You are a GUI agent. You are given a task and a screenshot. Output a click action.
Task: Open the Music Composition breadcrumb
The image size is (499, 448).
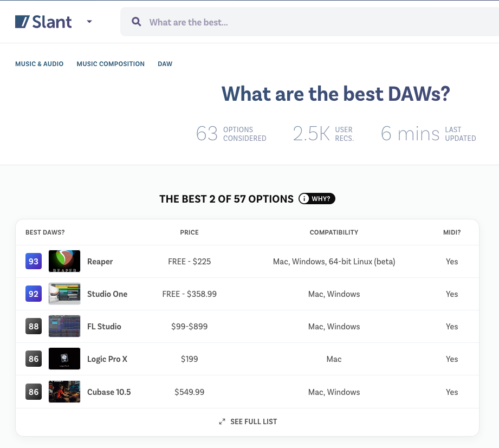pos(111,63)
